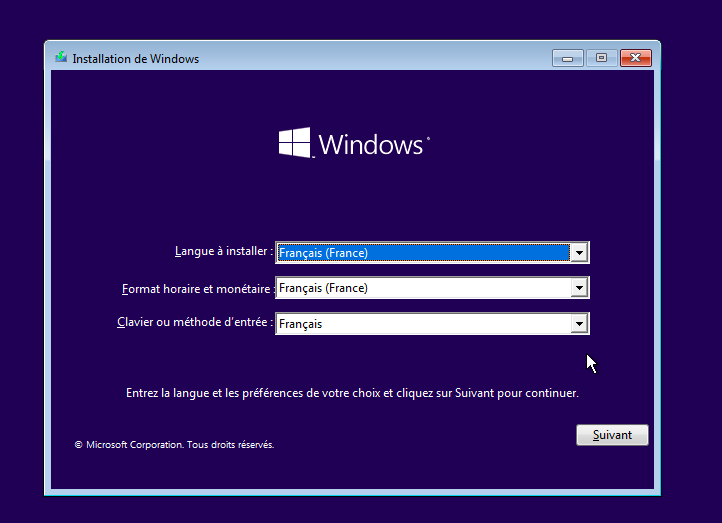
Task: Click the "Entrez la langue" instruction text
Action: point(352,394)
